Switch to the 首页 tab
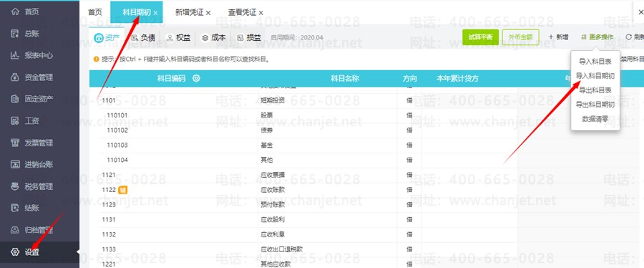Viewport: 644px width, 268px height. pyautogui.click(x=95, y=12)
